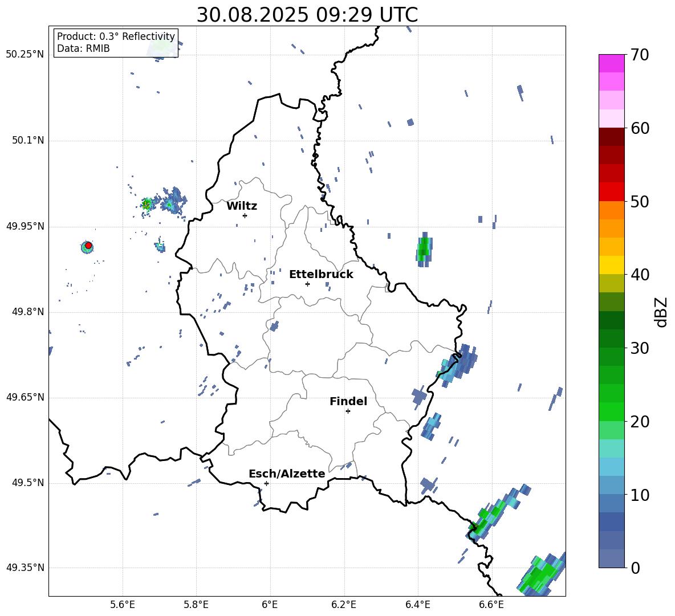Click the dark maroon swatch just below 60
This screenshot has width=675, height=616.
[x=611, y=137]
